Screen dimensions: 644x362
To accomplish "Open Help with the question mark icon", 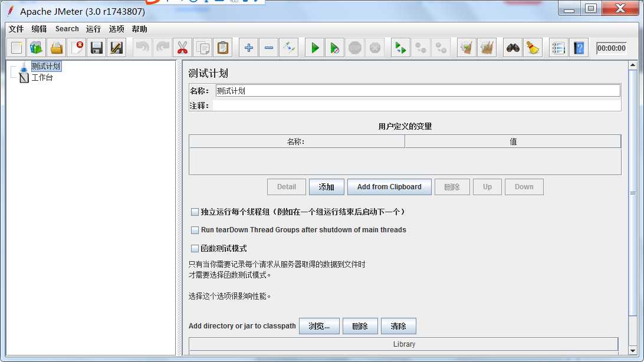I will (x=579, y=48).
